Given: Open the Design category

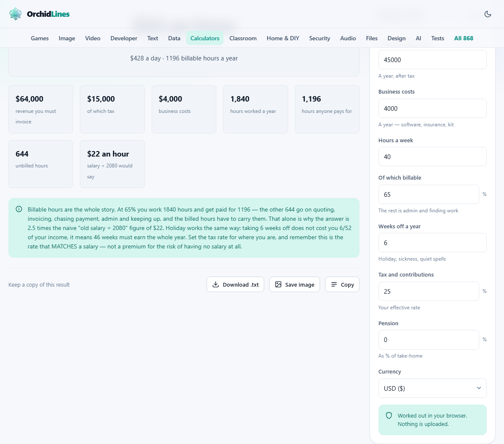Looking at the screenshot, I should (396, 38).
